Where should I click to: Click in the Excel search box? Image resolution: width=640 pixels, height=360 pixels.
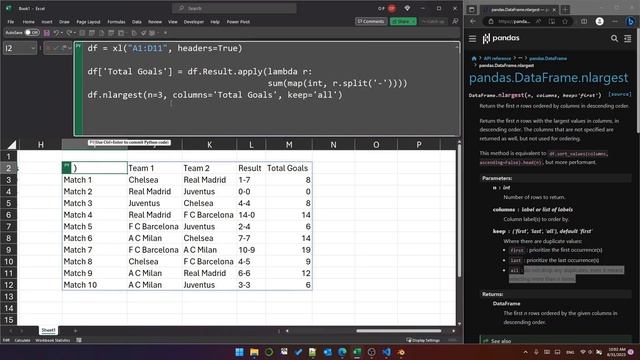[234, 8]
